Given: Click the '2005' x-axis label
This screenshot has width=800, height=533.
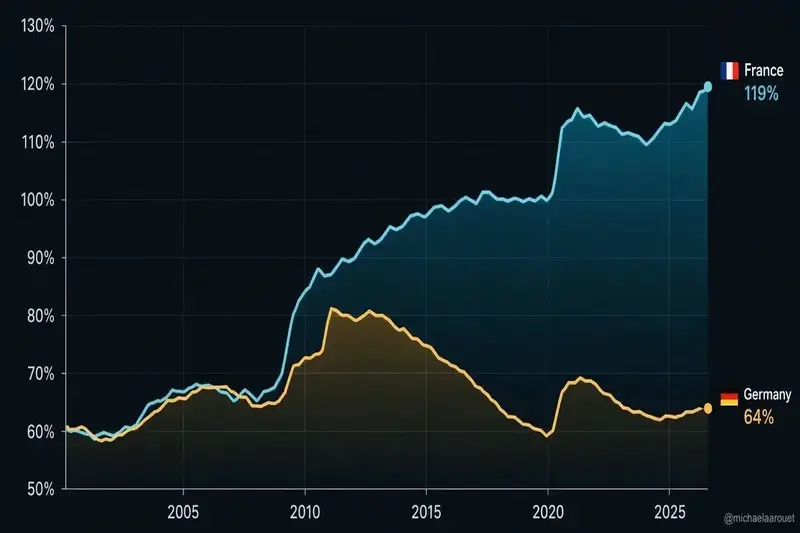Looking at the screenshot, I should point(183,512).
